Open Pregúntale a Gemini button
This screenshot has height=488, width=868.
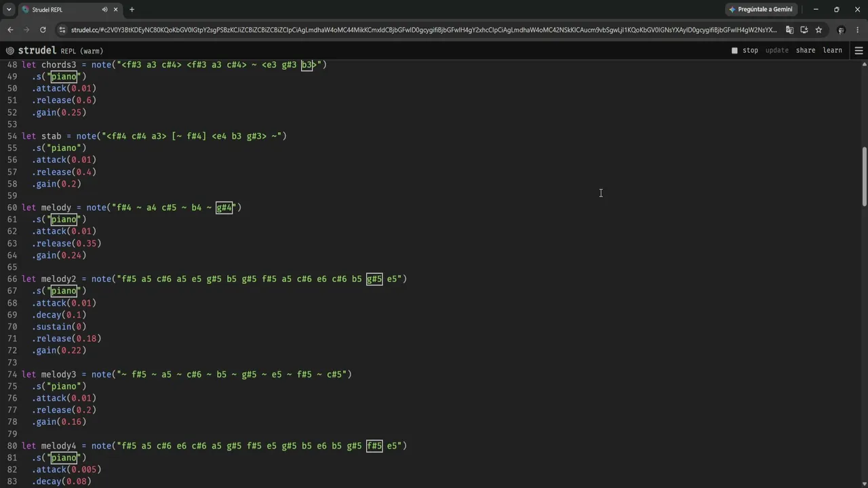pos(760,9)
